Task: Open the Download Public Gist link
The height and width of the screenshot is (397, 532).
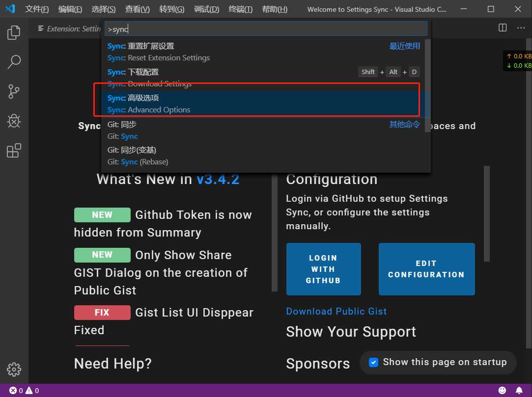Action: pos(336,311)
